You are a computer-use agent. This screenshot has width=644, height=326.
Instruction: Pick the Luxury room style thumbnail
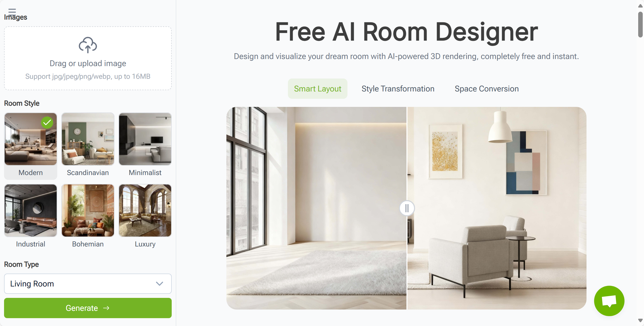[145, 210]
